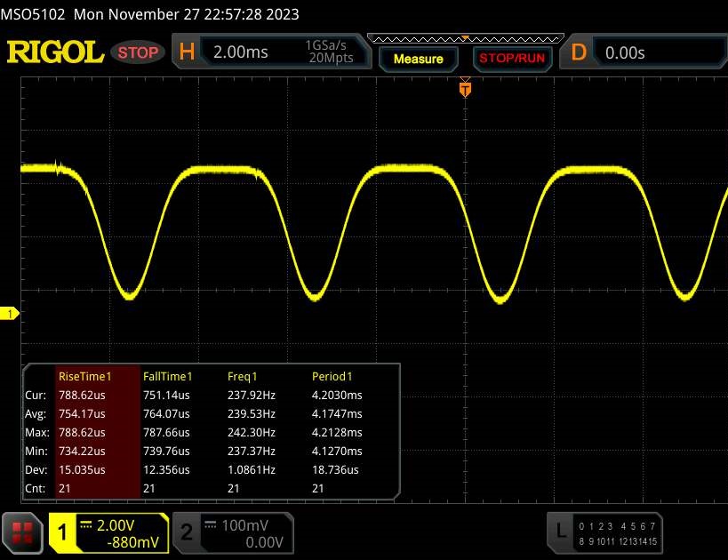
Task: Click RiseTime1 current value 788.62us
Action: [x=82, y=396]
